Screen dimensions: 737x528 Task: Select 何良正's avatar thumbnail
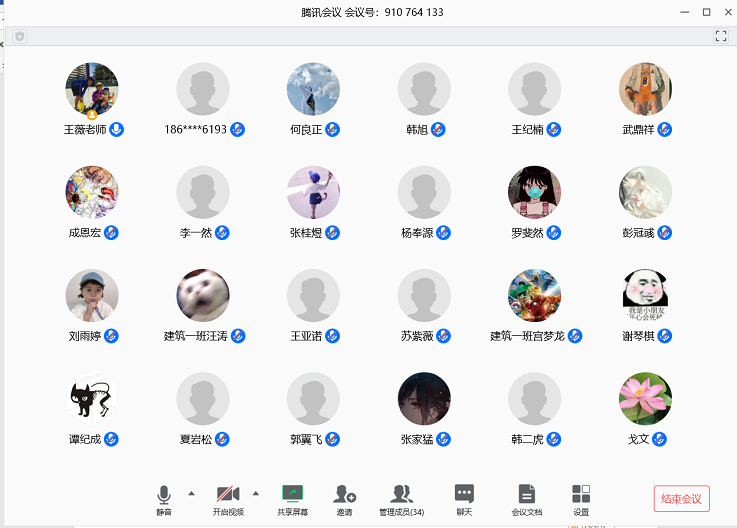click(313, 89)
